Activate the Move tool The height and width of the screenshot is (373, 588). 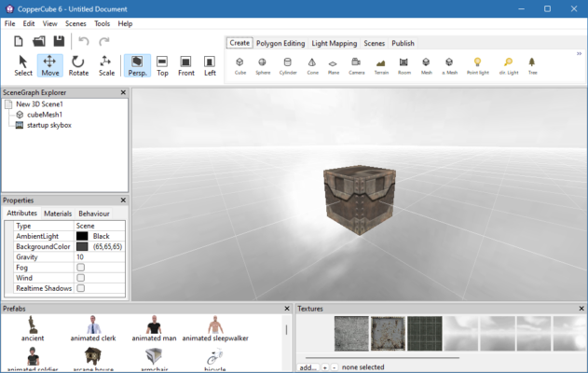(x=50, y=65)
